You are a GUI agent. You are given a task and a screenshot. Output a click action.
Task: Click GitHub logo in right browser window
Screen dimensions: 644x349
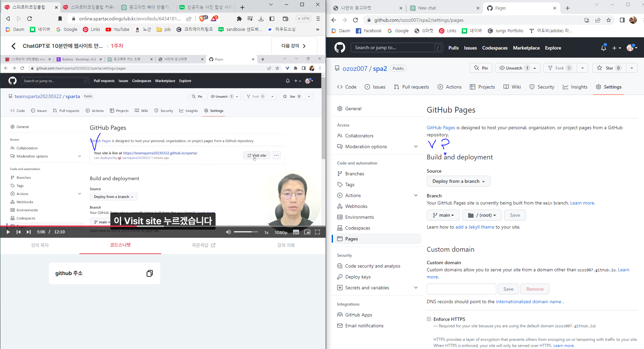pyautogui.click(x=340, y=47)
